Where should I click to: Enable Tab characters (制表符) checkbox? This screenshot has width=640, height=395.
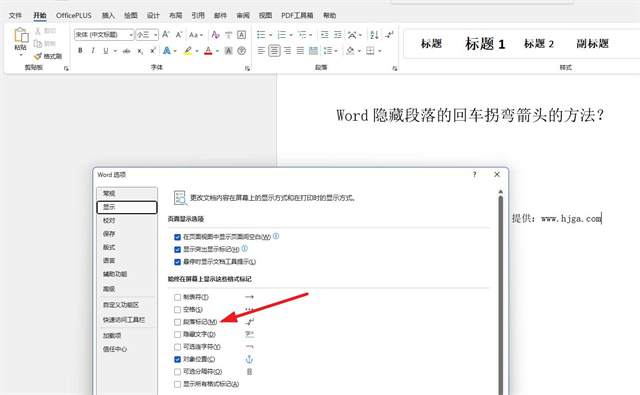(178, 297)
